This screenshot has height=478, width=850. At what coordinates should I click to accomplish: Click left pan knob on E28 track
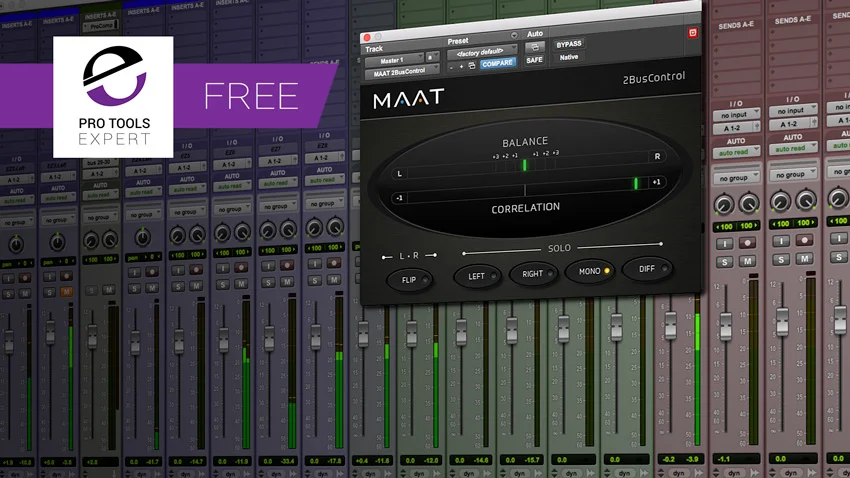tap(314, 228)
